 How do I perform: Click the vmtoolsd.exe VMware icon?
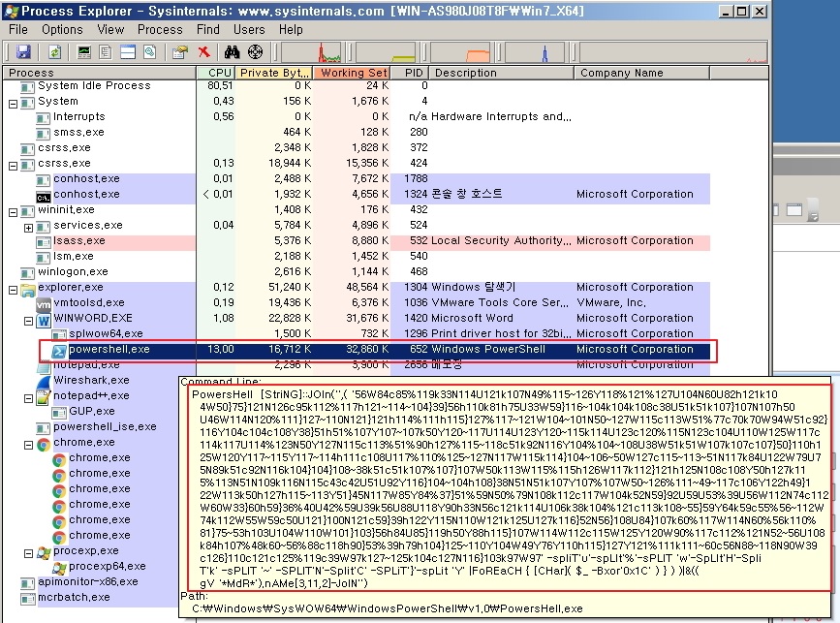(44, 305)
